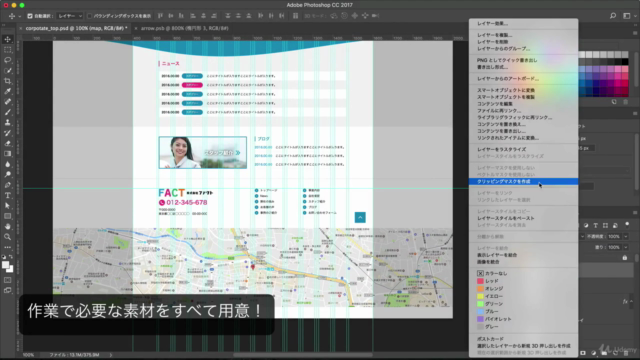Viewport: 640px width, 360px height.
Task: Select the Lasso tool
Action: coord(7,60)
